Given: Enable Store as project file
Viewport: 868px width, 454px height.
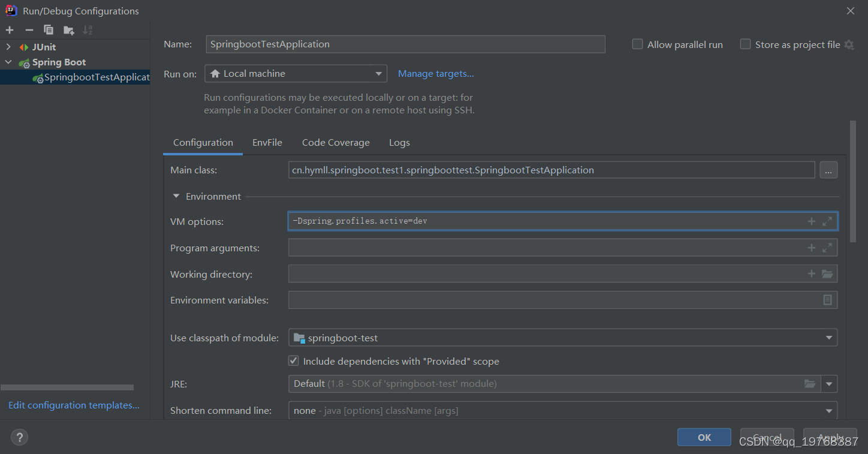Looking at the screenshot, I should pos(745,44).
